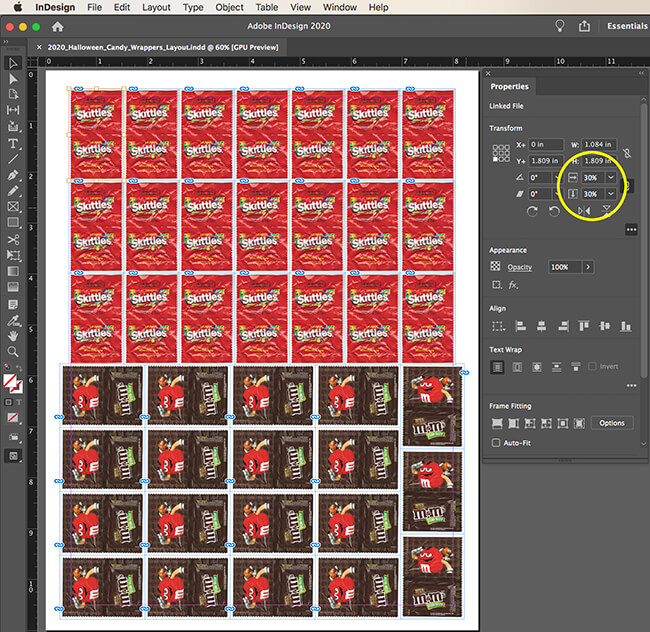Select Jump to next column wrap
Screen dimensions: 650x632
click(576, 367)
